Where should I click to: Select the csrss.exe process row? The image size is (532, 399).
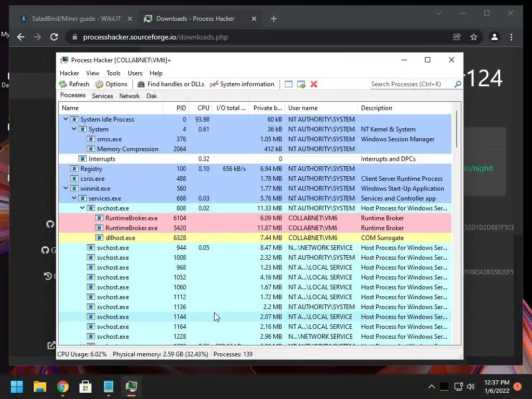[x=255, y=179]
